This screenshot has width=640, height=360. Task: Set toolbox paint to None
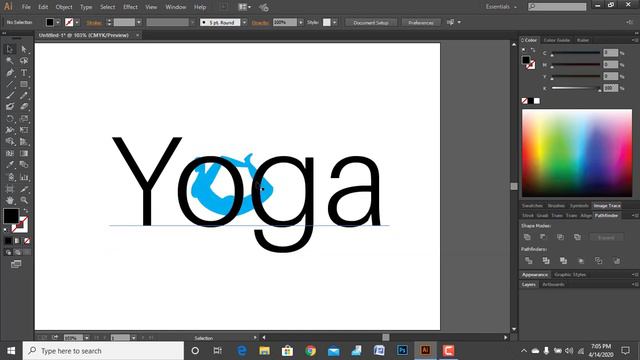click(27, 241)
